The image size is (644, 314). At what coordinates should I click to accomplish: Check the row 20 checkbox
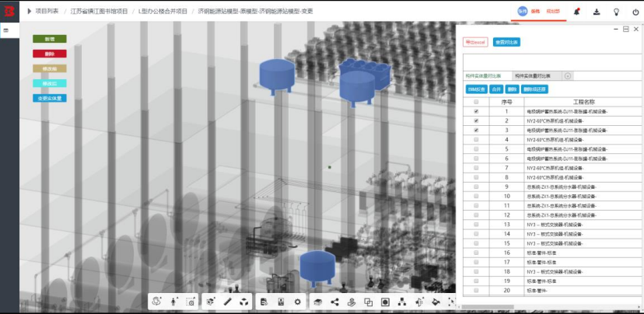point(476,291)
